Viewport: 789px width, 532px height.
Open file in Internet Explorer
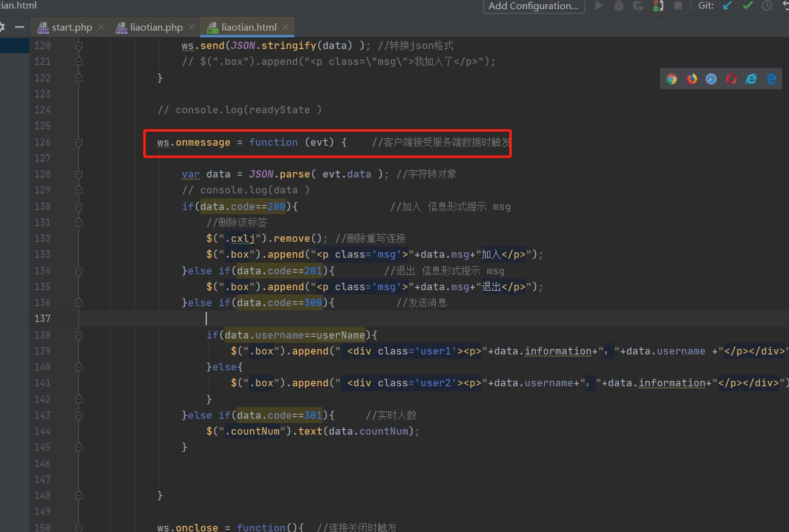pyautogui.click(x=751, y=79)
